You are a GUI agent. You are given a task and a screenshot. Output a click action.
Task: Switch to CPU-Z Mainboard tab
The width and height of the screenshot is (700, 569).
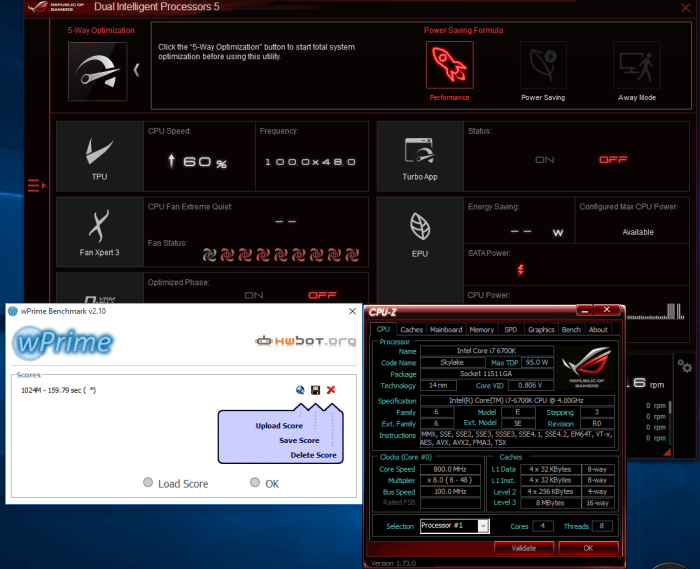446,330
